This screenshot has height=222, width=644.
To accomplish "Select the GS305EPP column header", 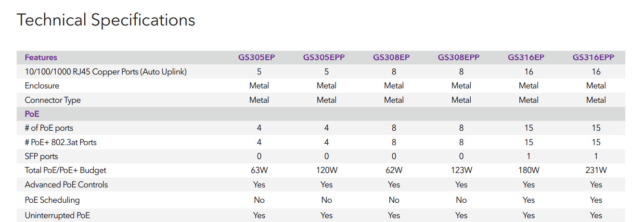I will click(x=324, y=58).
